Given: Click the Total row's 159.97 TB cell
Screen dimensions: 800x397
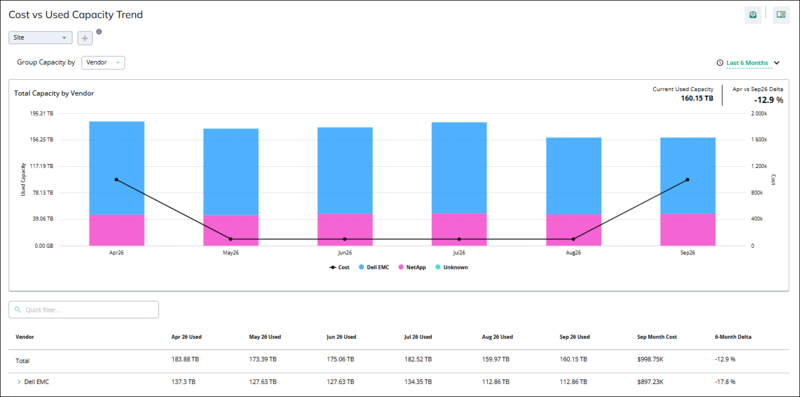Looking at the screenshot, I should click(x=495, y=360).
